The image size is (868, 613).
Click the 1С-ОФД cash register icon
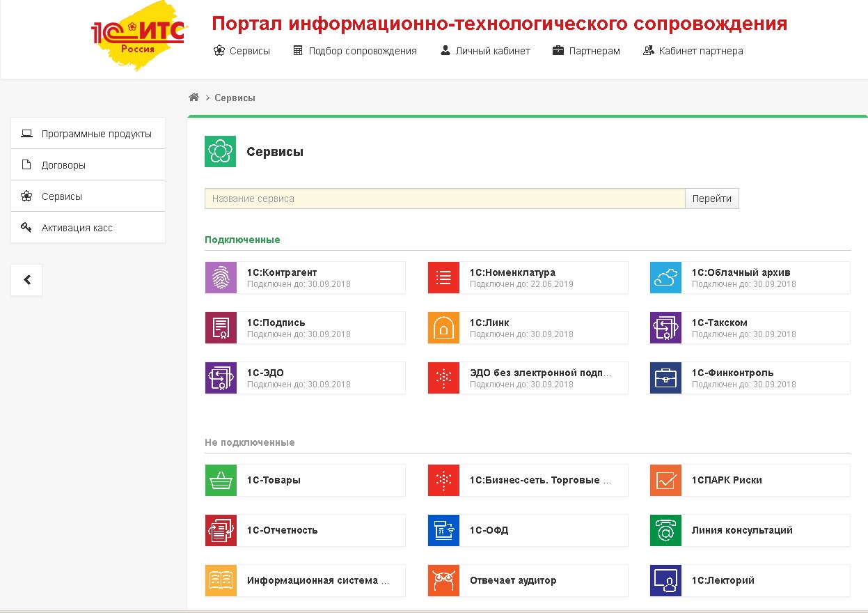coord(443,530)
